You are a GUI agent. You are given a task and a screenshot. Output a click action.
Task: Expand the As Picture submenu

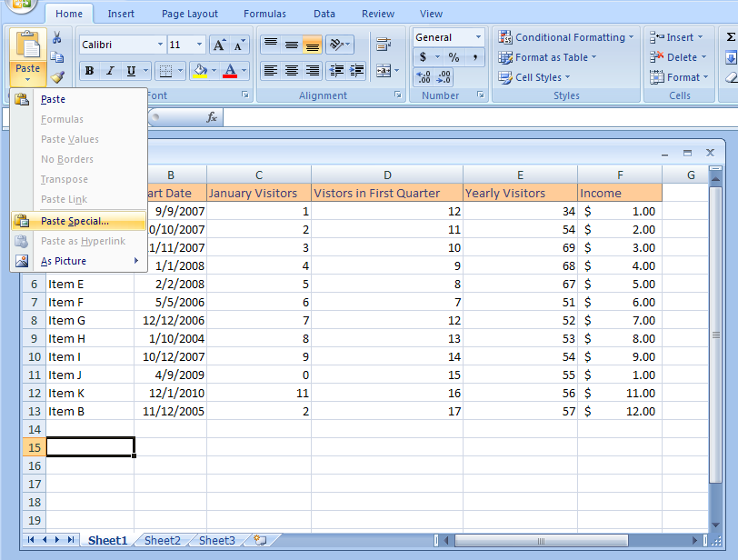(78, 261)
